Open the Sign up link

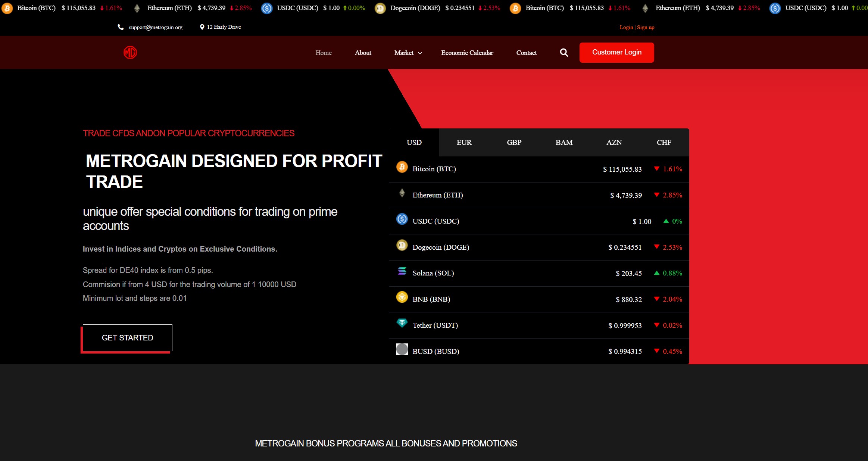[645, 27]
